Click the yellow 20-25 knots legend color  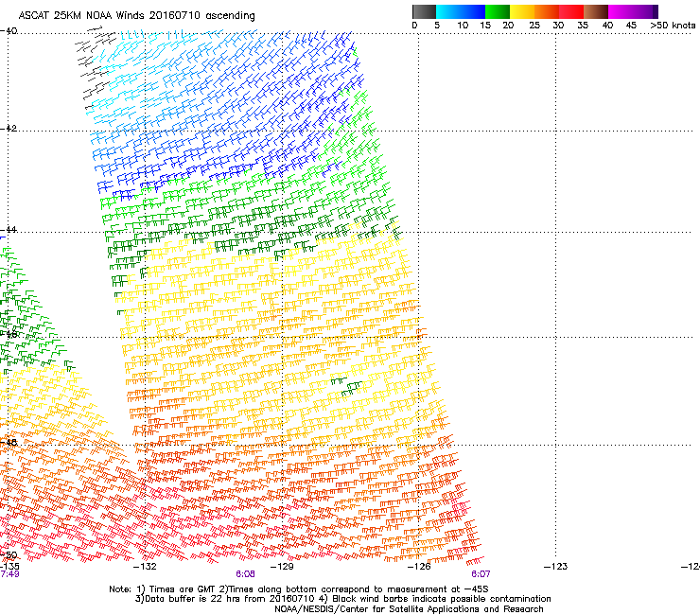(x=522, y=11)
